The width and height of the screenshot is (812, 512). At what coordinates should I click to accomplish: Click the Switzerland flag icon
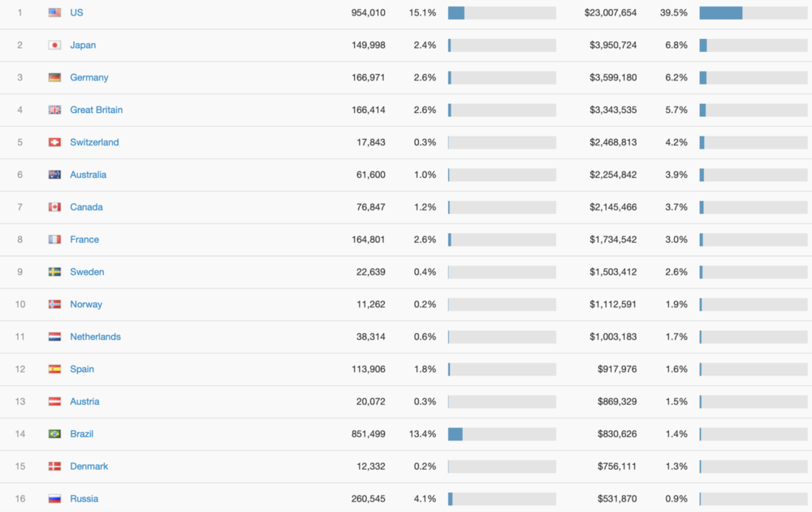(x=54, y=142)
